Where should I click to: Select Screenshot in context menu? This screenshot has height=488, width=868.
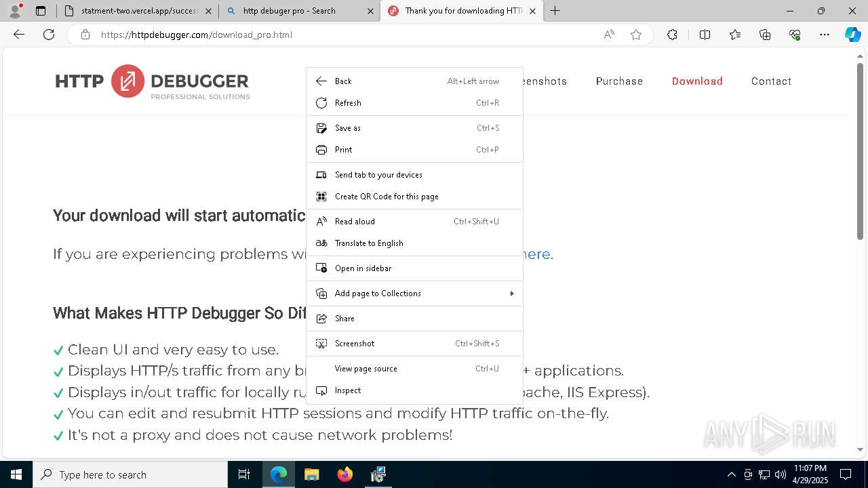(x=414, y=344)
